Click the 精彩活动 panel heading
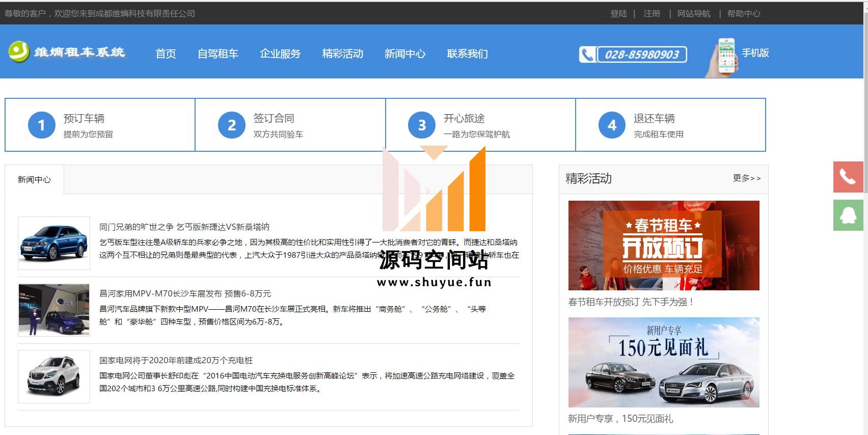This screenshot has height=435, width=868. 588,179
